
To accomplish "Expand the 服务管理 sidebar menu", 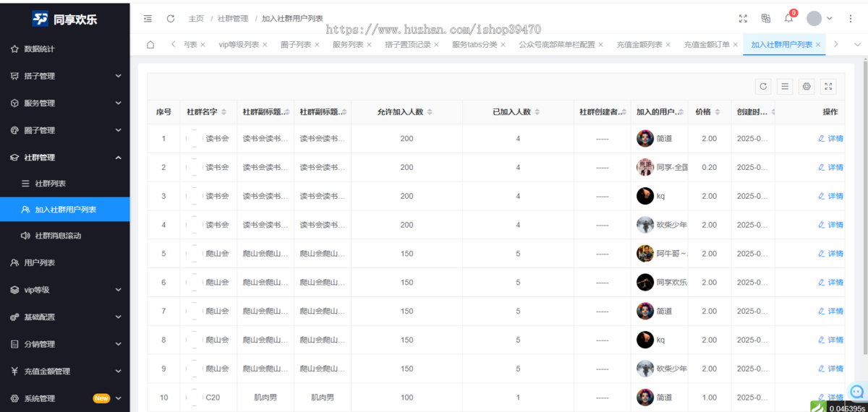I will (65, 103).
